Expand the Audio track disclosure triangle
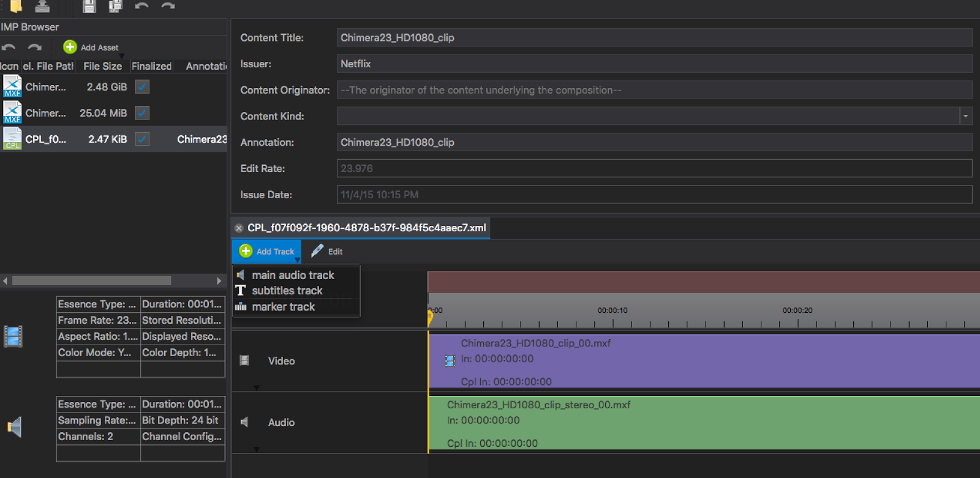The image size is (980, 478). point(257,449)
